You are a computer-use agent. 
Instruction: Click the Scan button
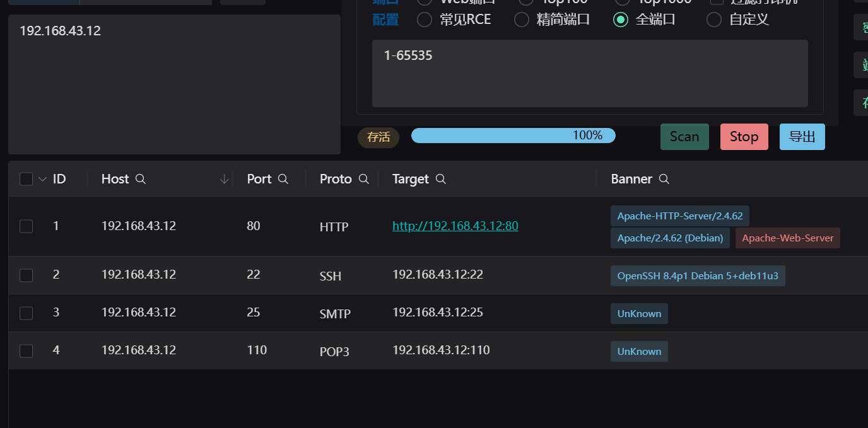coord(684,137)
